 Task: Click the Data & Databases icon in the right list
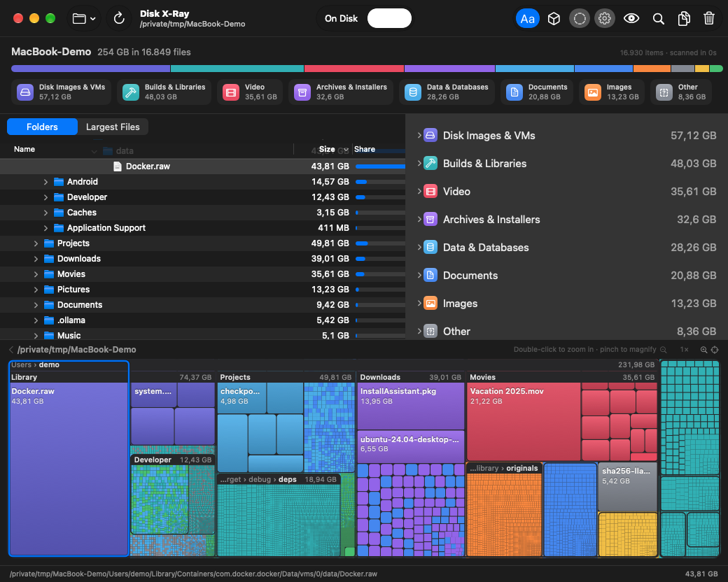click(x=430, y=248)
